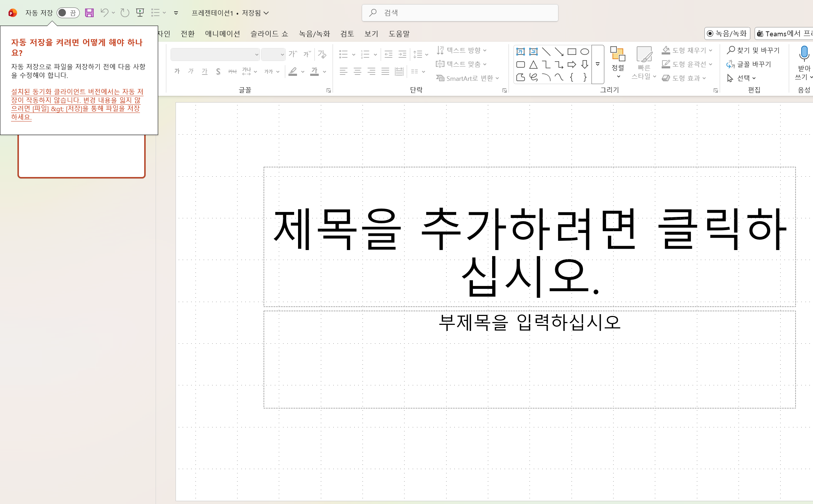The height and width of the screenshot is (504, 813).
Task: Click the 녹음/녹화 button at top right
Action: tap(727, 33)
